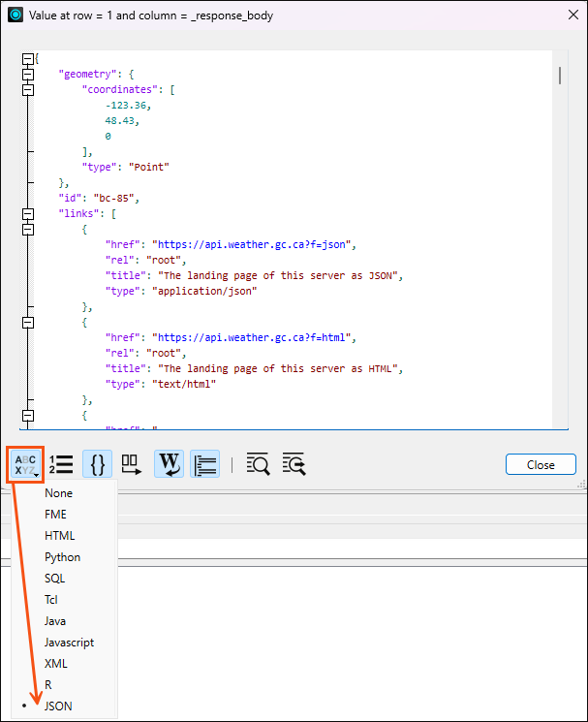Choose Python syntax highlighting
Image resolution: width=588 pixels, height=722 pixels.
click(x=62, y=556)
